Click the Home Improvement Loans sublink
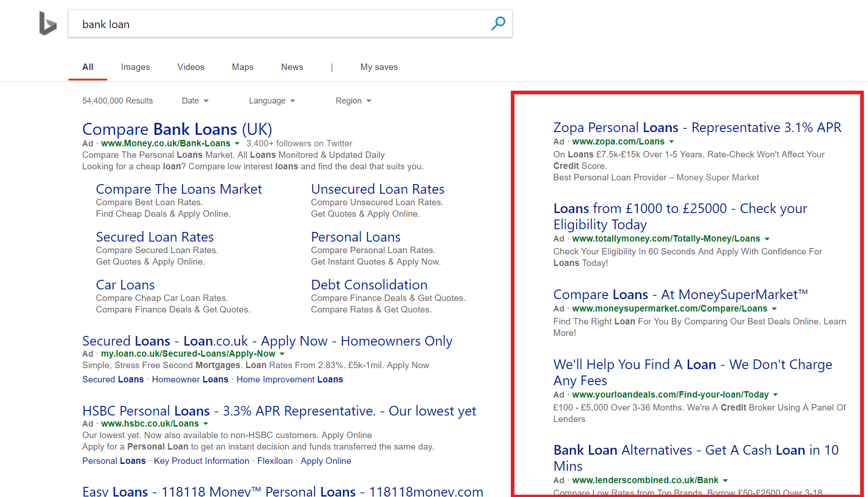The width and height of the screenshot is (868, 497). point(290,380)
